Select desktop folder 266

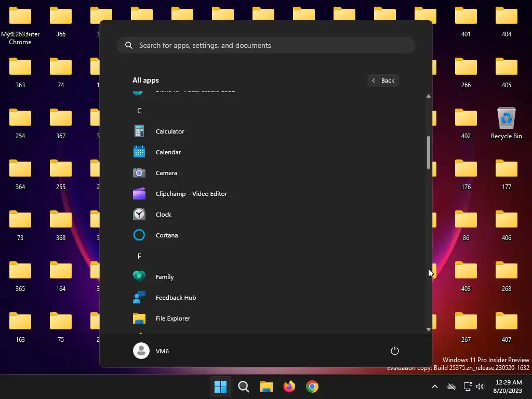(x=466, y=72)
